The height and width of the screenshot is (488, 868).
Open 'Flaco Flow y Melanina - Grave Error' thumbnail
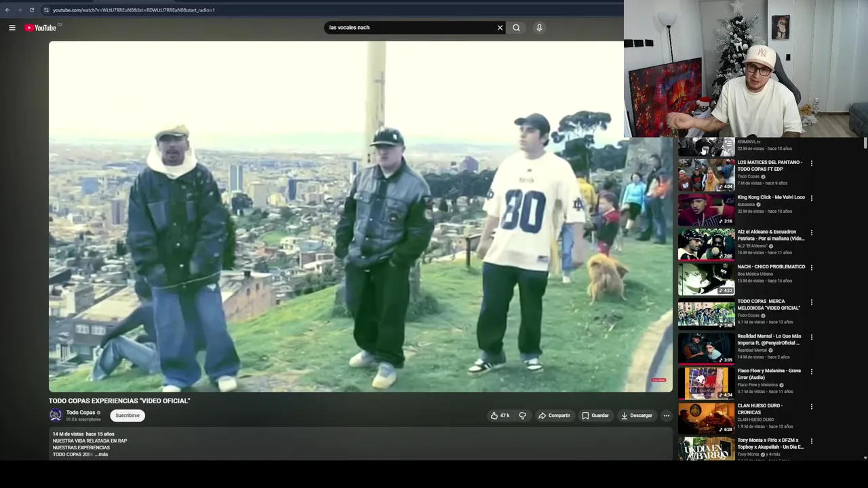pyautogui.click(x=706, y=383)
